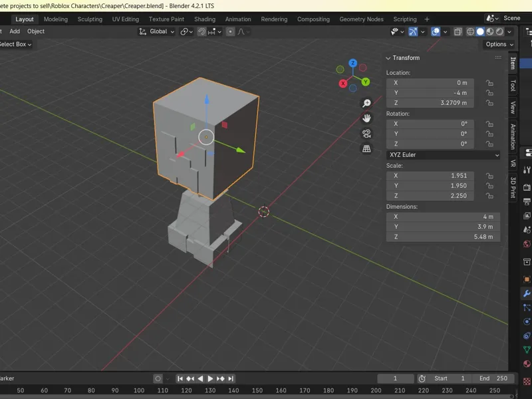Toggle viewport overlays button
The image size is (532, 399).
436,31
